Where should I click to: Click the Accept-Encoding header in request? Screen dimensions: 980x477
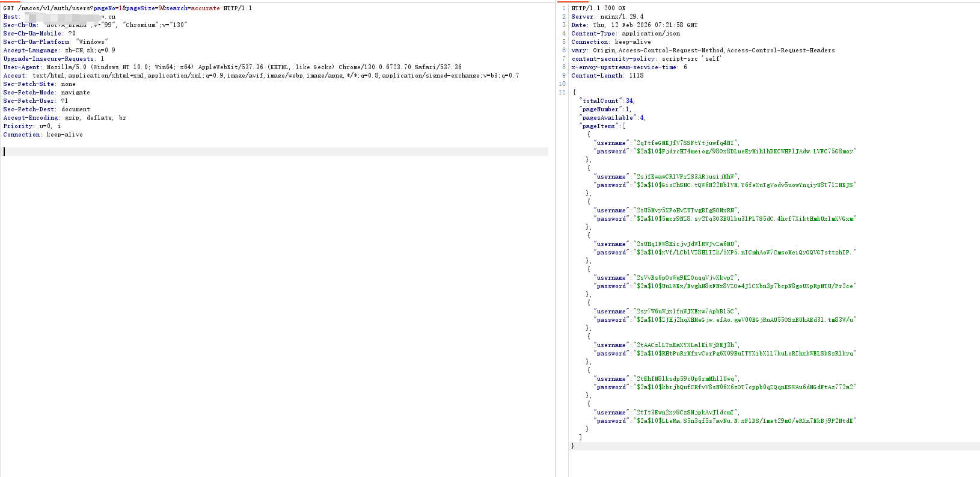[x=64, y=118]
